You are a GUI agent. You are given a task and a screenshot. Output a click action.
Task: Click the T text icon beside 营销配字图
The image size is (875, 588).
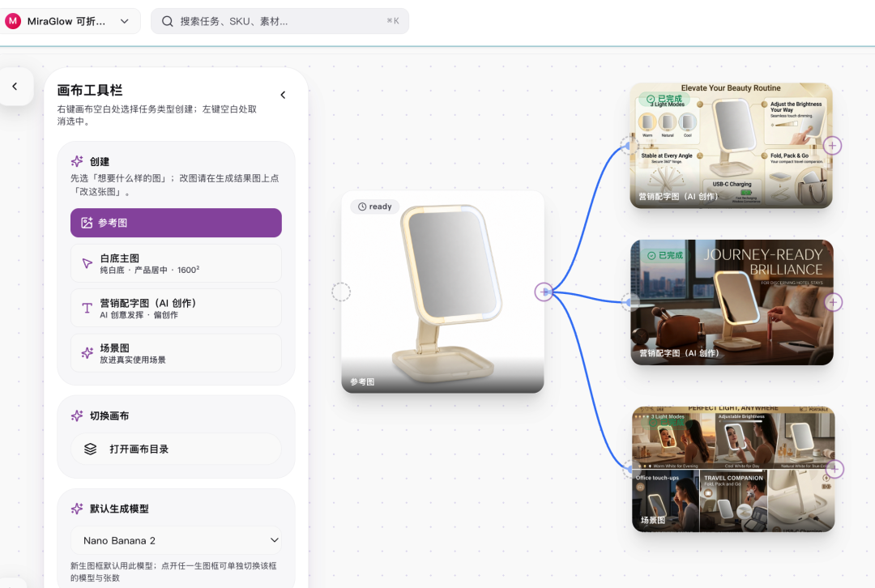(87, 308)
